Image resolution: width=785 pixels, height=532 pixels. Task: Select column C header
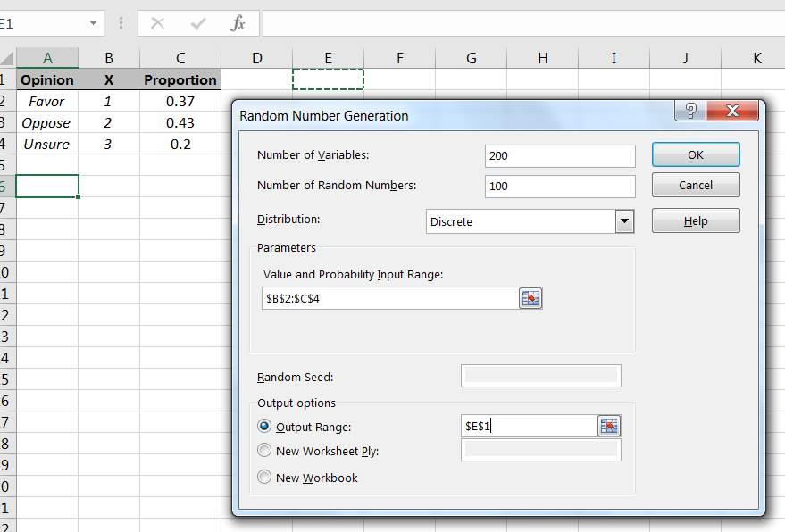[x=180, y=59]
